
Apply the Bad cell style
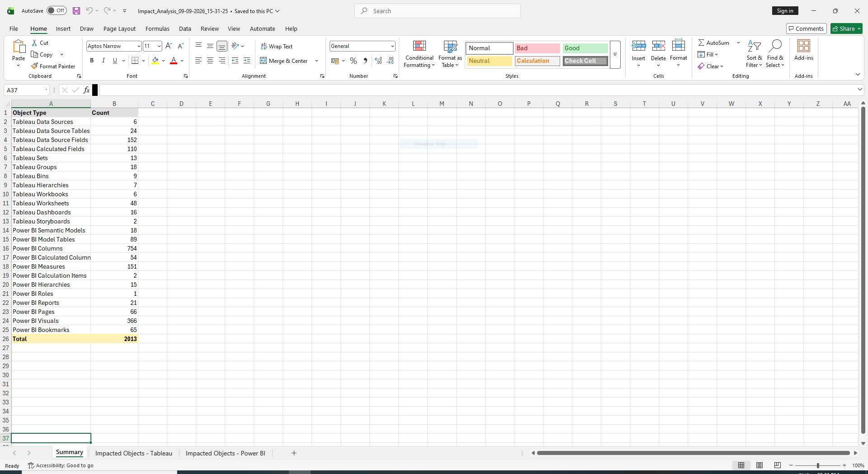(537, 48)
